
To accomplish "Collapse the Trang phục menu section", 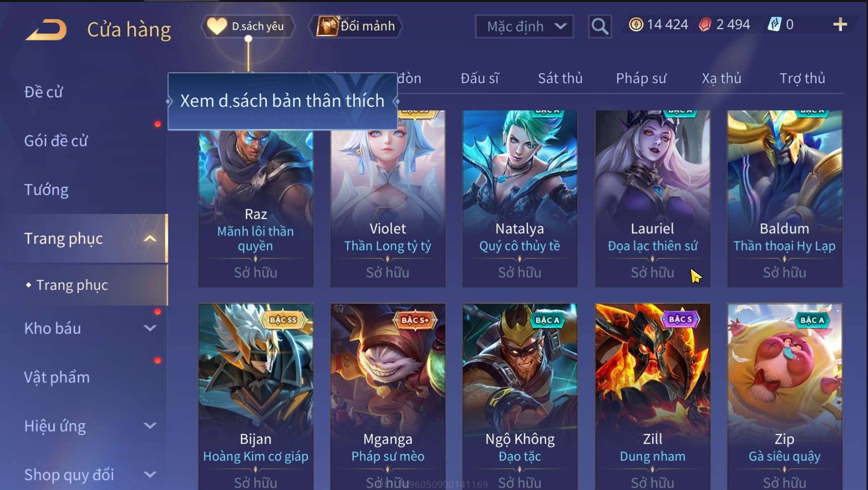I will 150,239.
